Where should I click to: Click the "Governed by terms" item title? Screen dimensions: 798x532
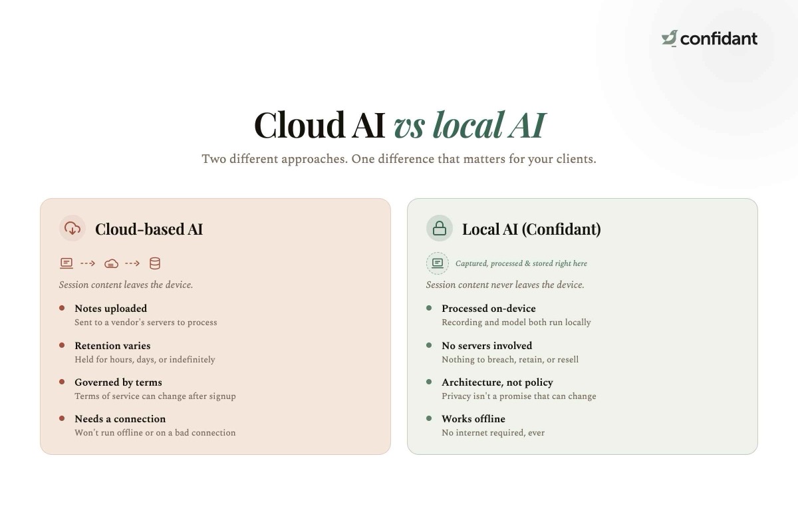[x=118, y=382]
